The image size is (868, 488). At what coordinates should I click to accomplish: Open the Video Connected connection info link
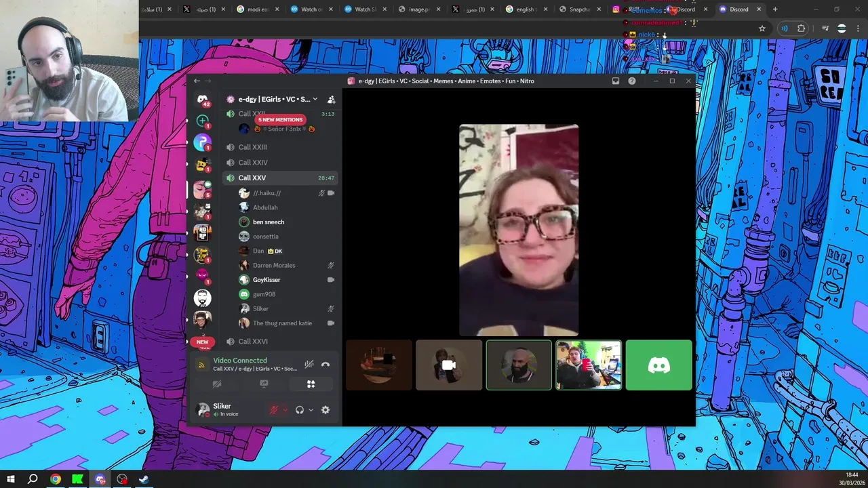(x=240, y=361)
